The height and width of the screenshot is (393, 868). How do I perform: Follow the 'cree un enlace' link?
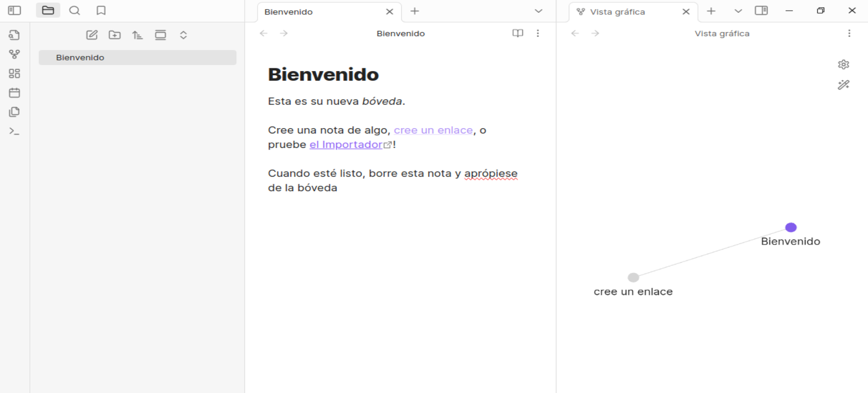pos(433,130)
